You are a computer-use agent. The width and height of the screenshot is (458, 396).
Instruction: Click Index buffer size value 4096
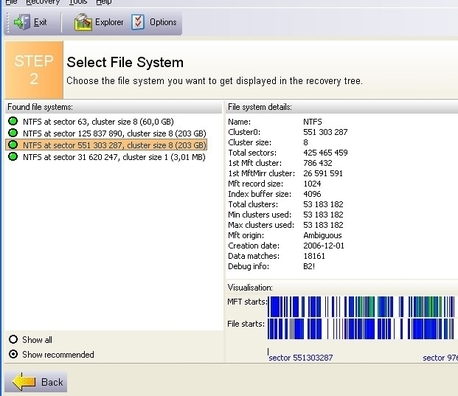click(312, 194)
